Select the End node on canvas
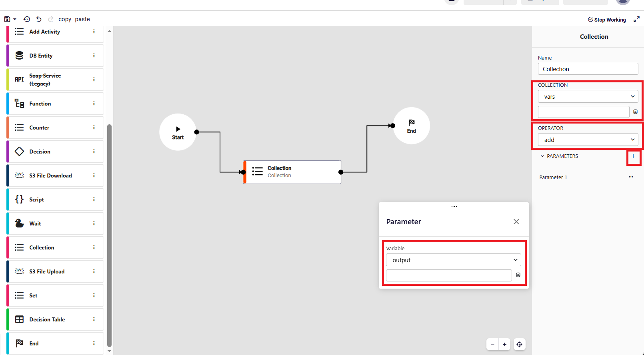Image resolution: width=644 pixels, height=355 pixels. (x=412, y=126)
